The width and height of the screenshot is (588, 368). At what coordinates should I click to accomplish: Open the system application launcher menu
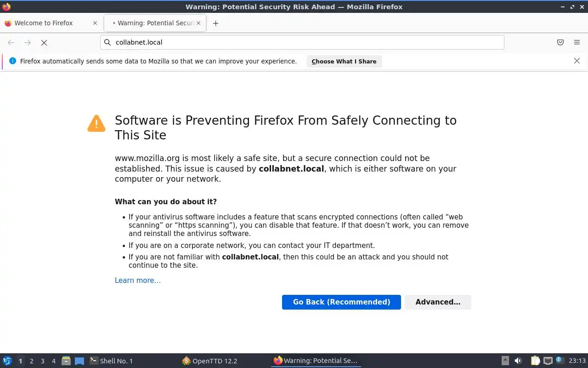(x=7, y=361)
